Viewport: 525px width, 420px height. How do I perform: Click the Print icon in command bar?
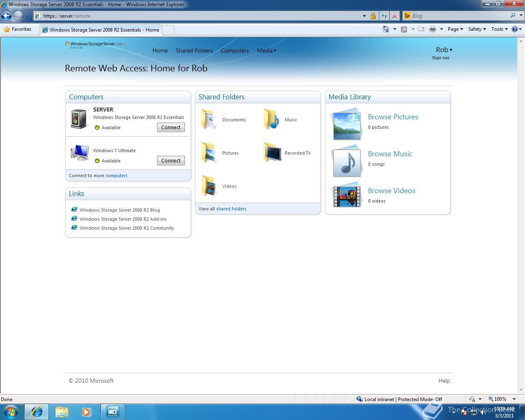click(x=432, y=29)
